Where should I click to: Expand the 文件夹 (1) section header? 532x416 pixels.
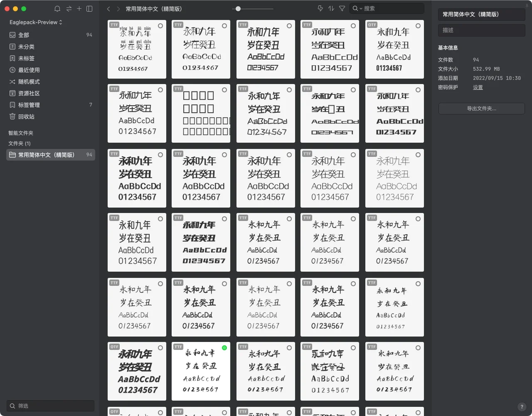click(x=20, y=144)
